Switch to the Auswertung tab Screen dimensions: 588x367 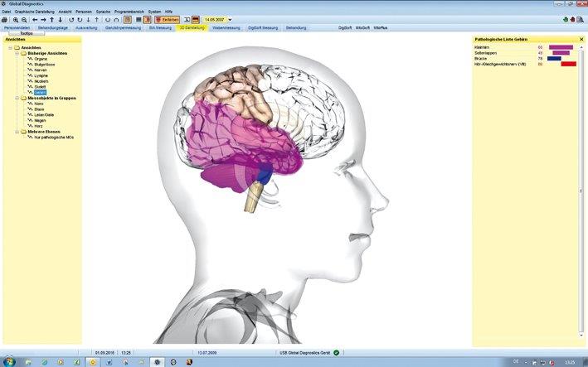pos(86,27)
